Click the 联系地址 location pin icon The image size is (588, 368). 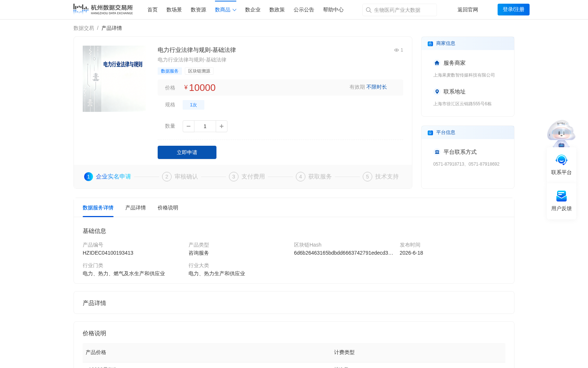coord(437,92)
